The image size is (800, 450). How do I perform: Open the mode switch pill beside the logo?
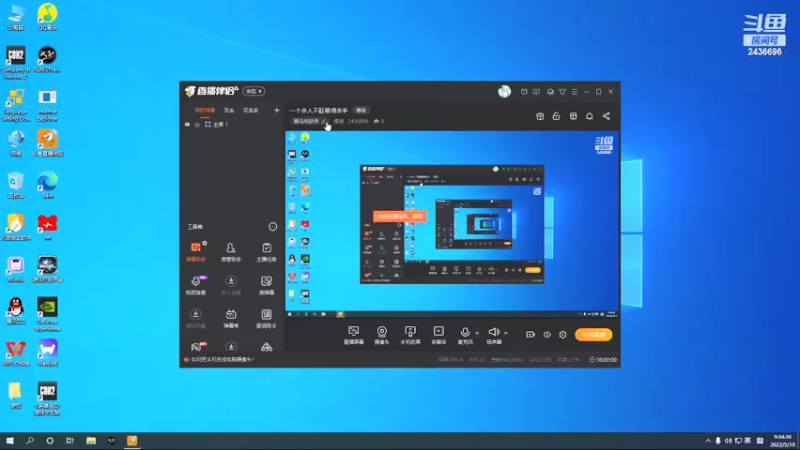click(x=253, y=91)
